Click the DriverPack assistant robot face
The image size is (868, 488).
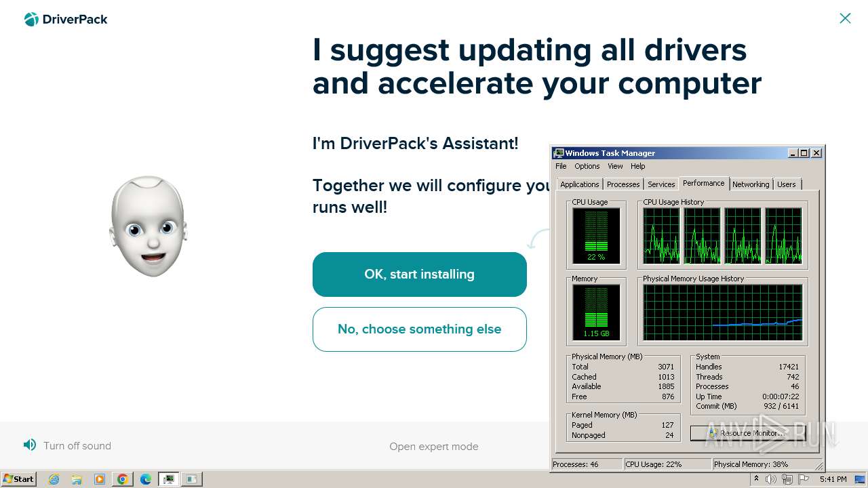(x=149, y=226)
